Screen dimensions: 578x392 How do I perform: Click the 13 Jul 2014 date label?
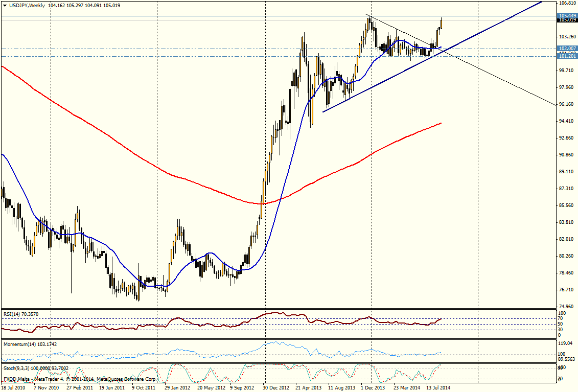point(440,388)
